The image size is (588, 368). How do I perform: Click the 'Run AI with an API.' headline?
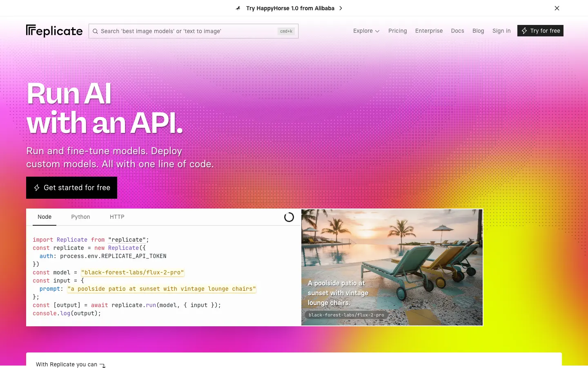(x=105, y=108)
